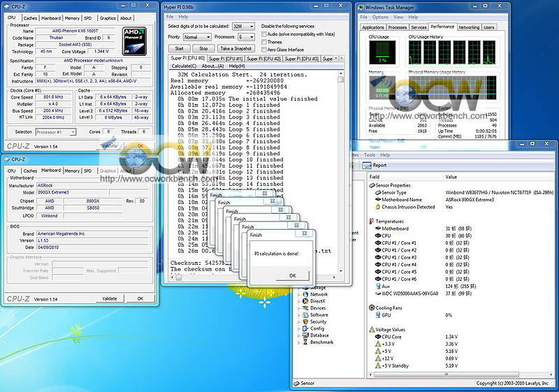The height and width of the screenshot is (392, 559).
Task: Click the Super PI log scroll-up arrow
Action: pyautogui.click(x=341, y=73)
